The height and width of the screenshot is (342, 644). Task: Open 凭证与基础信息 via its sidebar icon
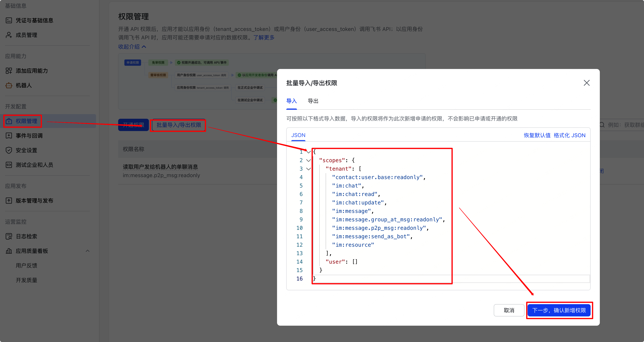pyautogui.click(x=9, y=20)
